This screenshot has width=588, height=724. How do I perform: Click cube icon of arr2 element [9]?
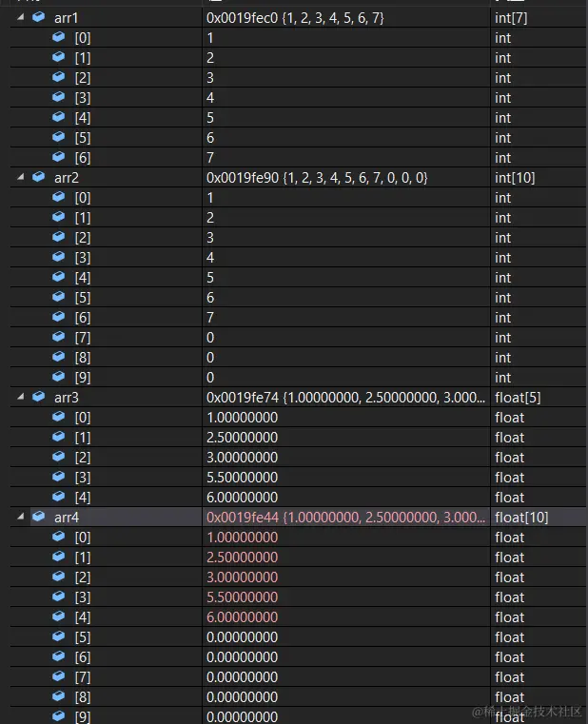pos(59,377)
